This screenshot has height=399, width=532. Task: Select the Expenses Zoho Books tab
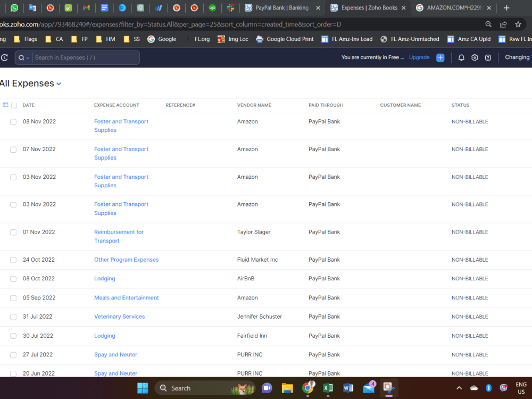tap(369, 7)
